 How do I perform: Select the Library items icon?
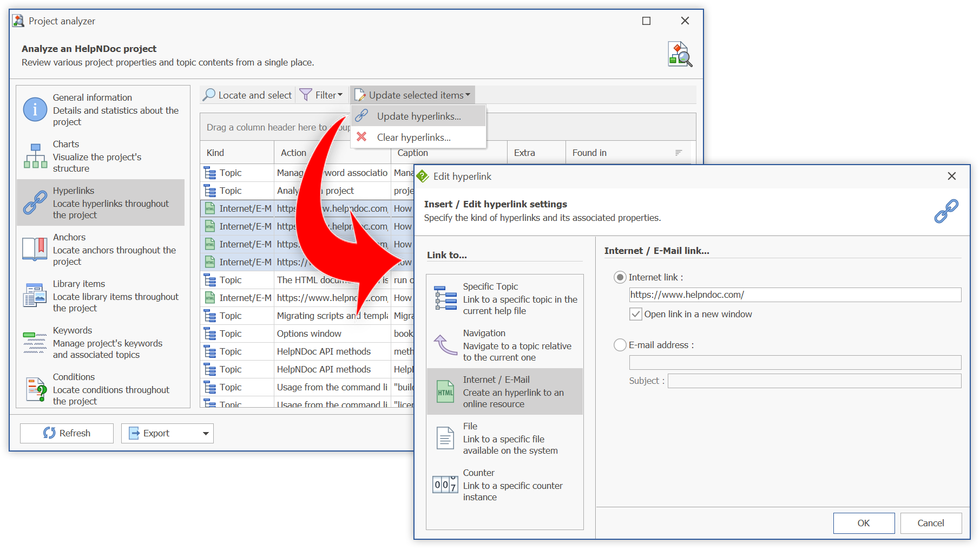(x=35, y=296)
